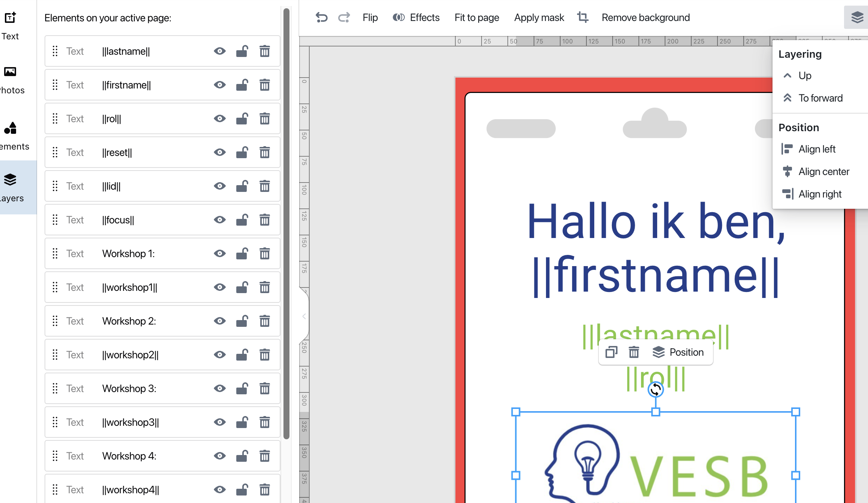Toggle visibility of Workshop 1: layer
868x503 pixels.
[220, 254]
